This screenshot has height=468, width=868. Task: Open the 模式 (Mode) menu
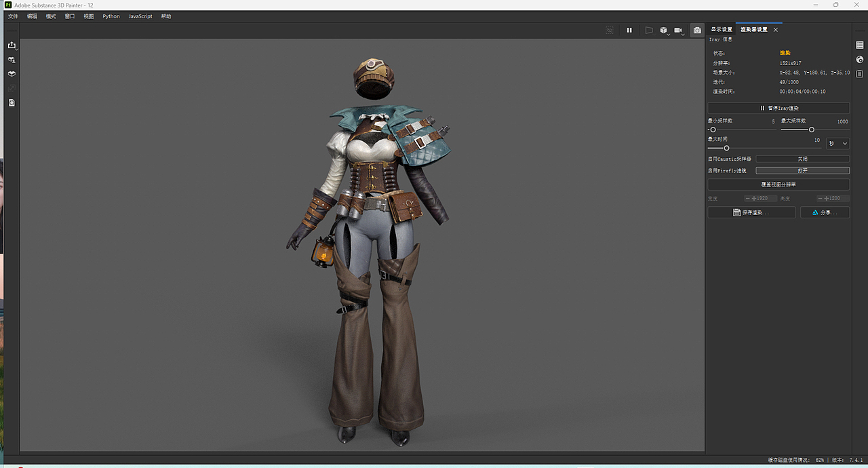pyautogui.click(x=51, y=16)
